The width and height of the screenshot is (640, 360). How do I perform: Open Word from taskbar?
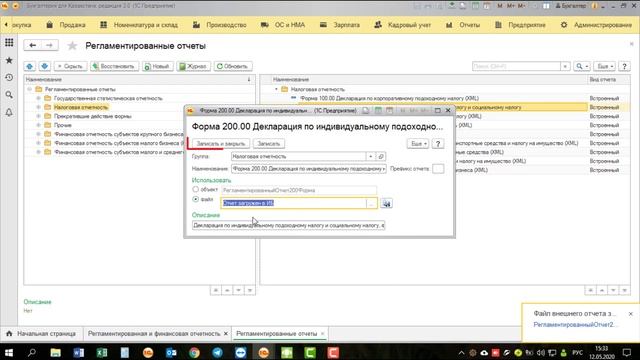point(79,352)
